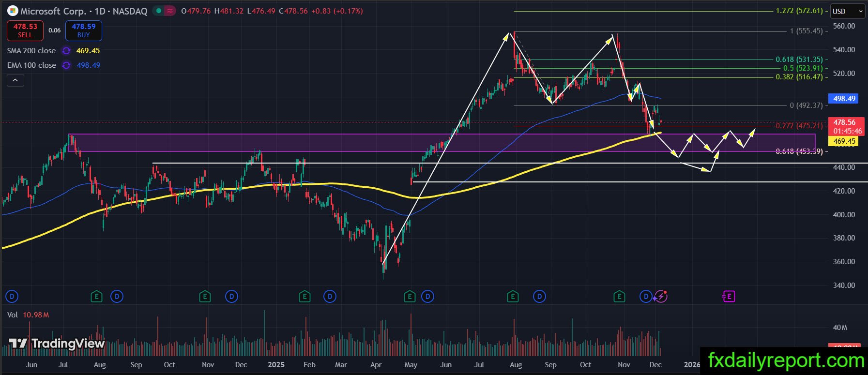Open the USD currency dropdown

(x=848, y=11)
